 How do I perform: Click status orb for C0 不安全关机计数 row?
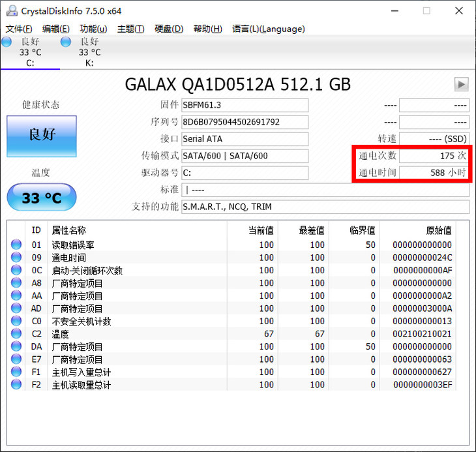click(16, 321)
